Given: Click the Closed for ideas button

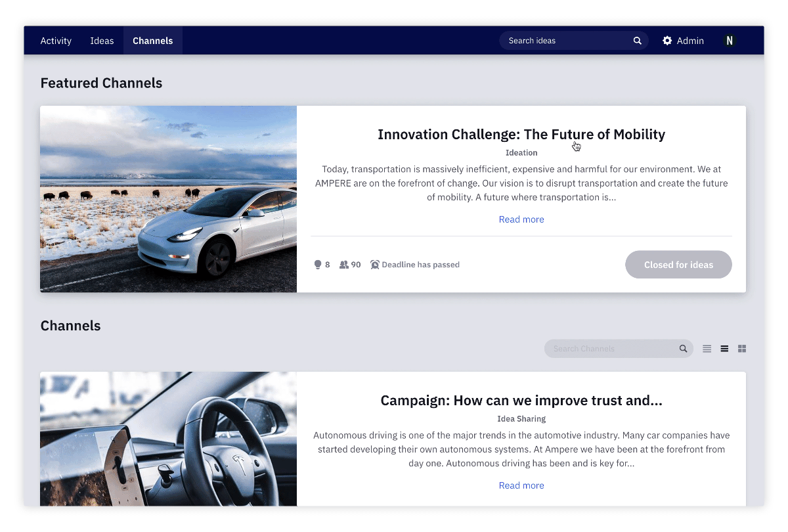Looking at the screenshot, I should click(678, 265).
